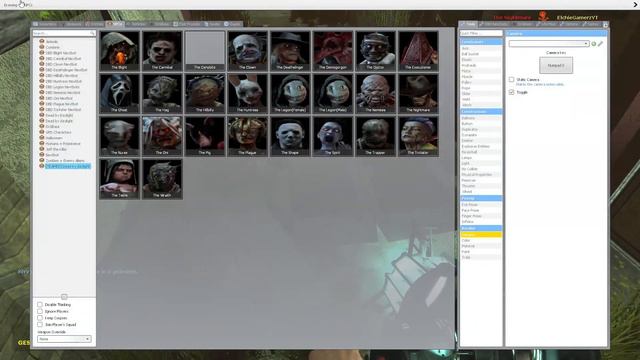Spawn The Wraith NPC

tap(162, 179)
